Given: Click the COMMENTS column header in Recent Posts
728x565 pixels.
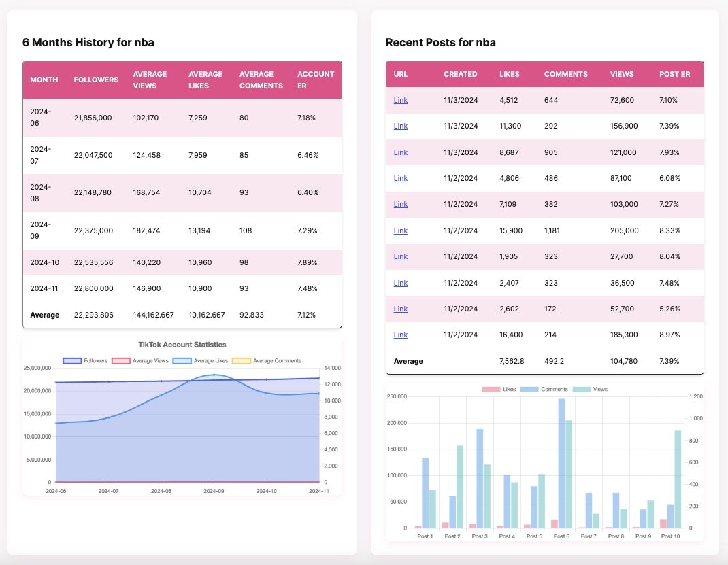Looking at the screenshot, I should point(566,74).
